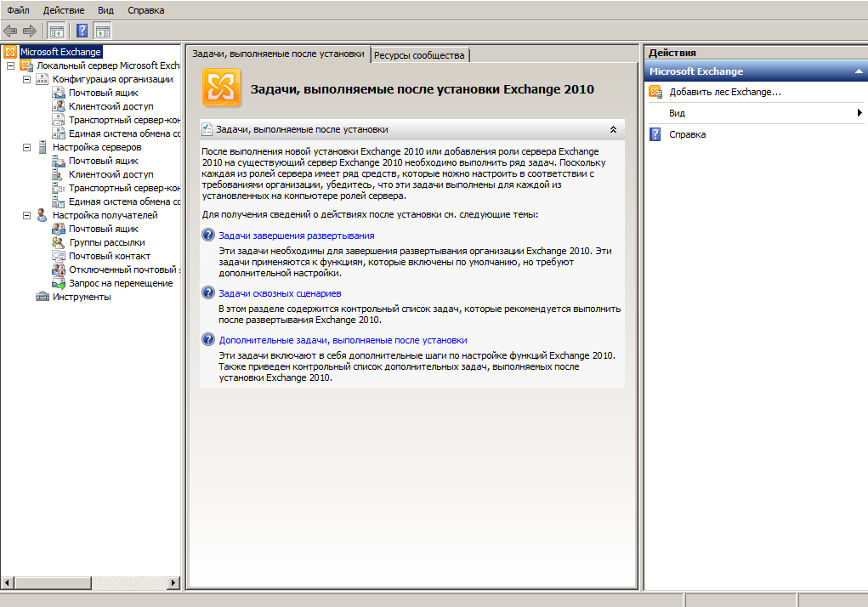Collapse the Конфигурация организации tree node

pyautogui.click(x=26, y=79)
